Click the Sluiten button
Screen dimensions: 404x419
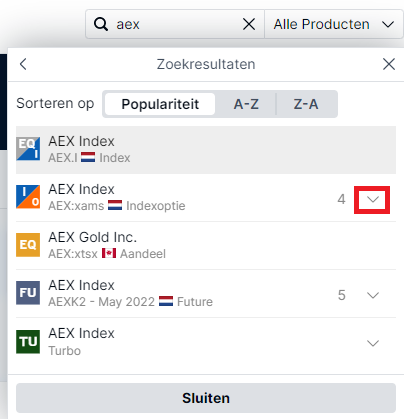(x=206, y=398)
